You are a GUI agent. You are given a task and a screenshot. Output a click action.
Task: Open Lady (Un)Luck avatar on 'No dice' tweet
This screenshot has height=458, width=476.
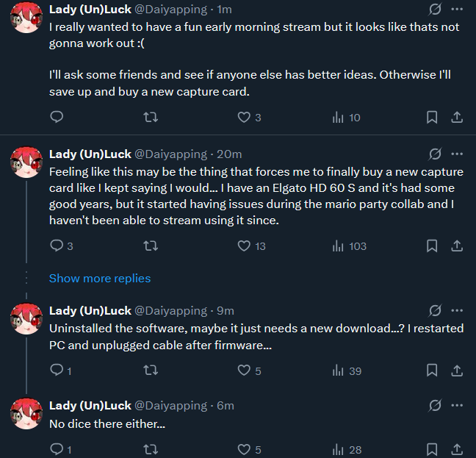[26, 414]
